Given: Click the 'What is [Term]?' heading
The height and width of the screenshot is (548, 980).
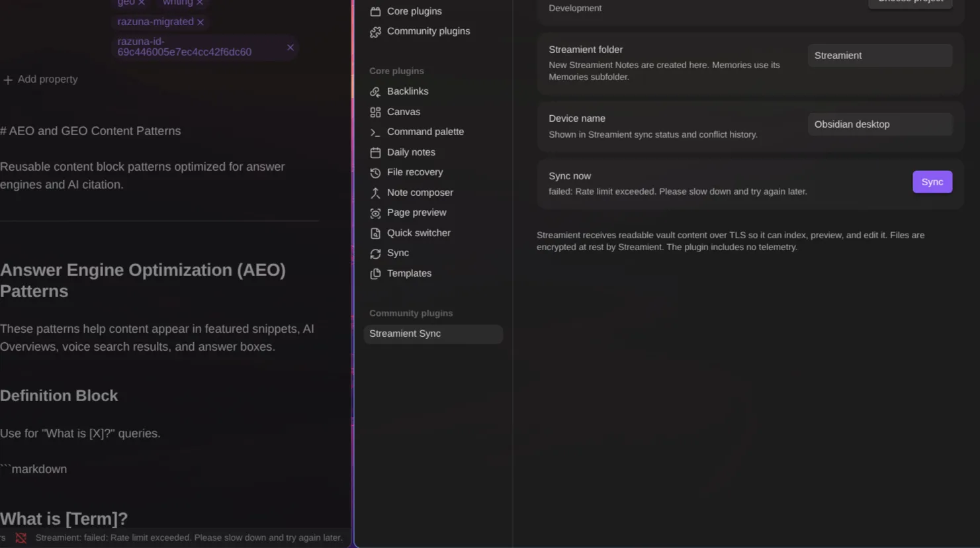Looking at the screenshot, I should pyautogui.click(x=64, y=519).
